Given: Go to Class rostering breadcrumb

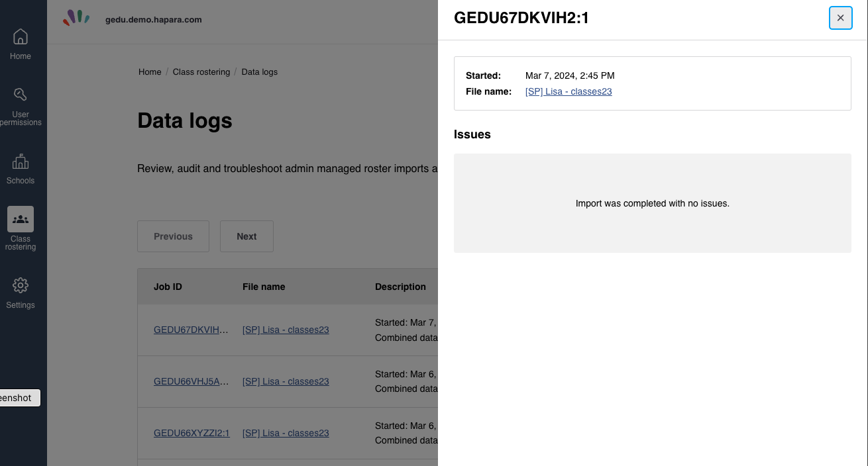Looking at the screenshot, I should click(201, 71).
